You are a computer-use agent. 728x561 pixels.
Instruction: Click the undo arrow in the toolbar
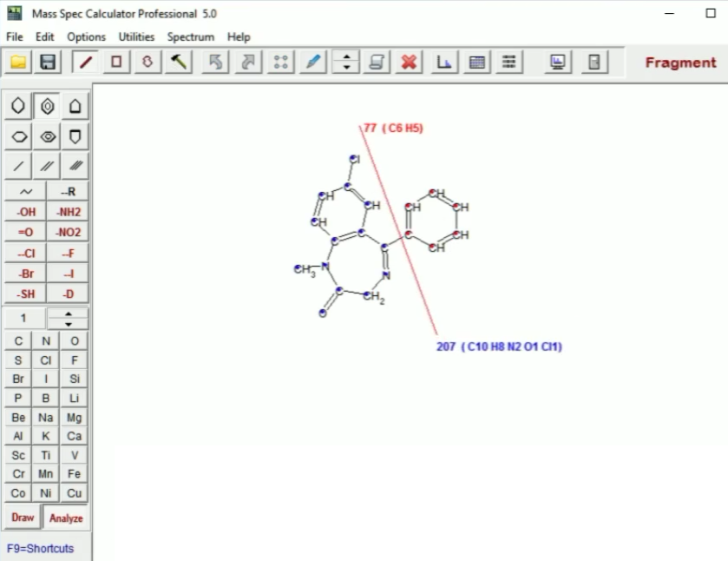(214, 62)
